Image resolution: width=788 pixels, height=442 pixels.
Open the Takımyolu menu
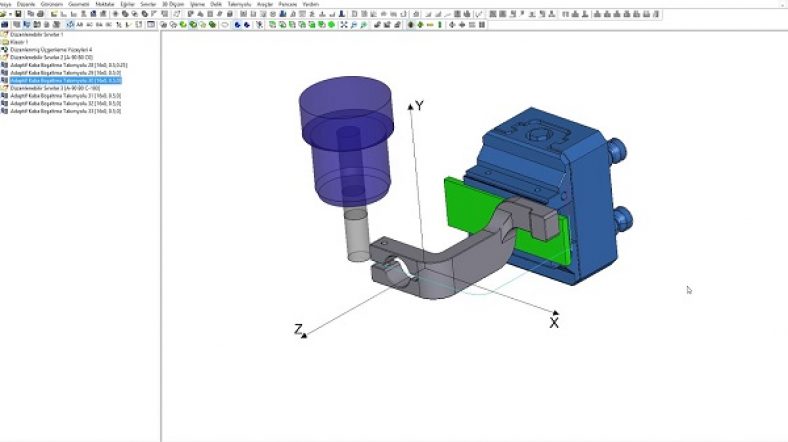[x=239, y=4]
